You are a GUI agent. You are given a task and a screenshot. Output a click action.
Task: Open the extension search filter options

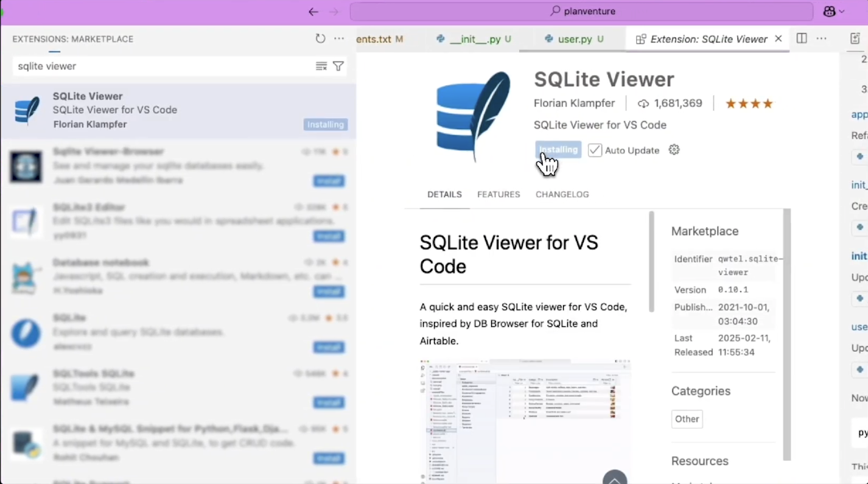pyautogui.click(x=338, y=66)
